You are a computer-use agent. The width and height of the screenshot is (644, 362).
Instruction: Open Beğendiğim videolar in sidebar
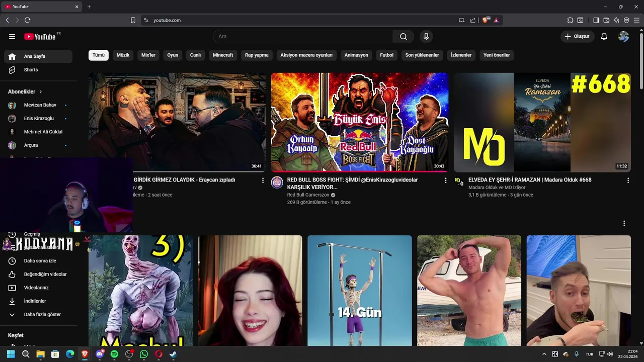click(x=38, y=275)
